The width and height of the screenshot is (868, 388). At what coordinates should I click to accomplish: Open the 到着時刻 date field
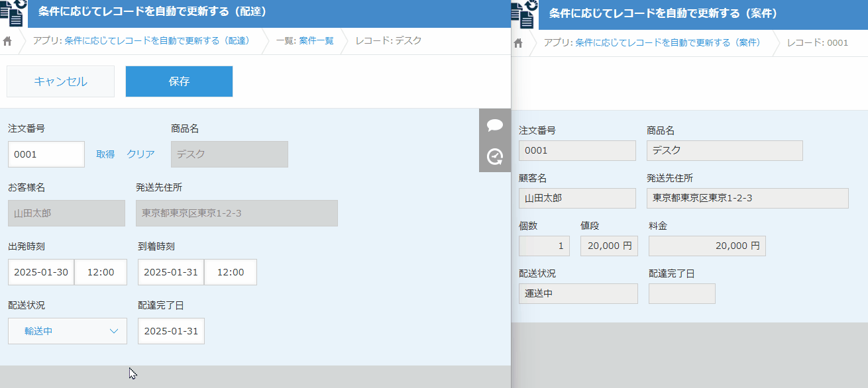click(171, 272)
